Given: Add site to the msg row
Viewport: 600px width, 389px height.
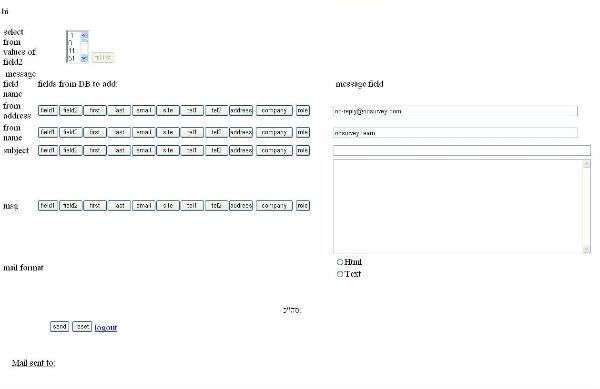Looking at the screenshot, I should pos(168,205).
